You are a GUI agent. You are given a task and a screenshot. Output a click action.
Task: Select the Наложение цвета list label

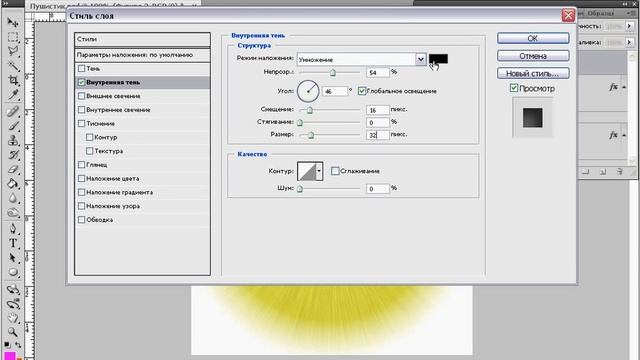point(113,179)
